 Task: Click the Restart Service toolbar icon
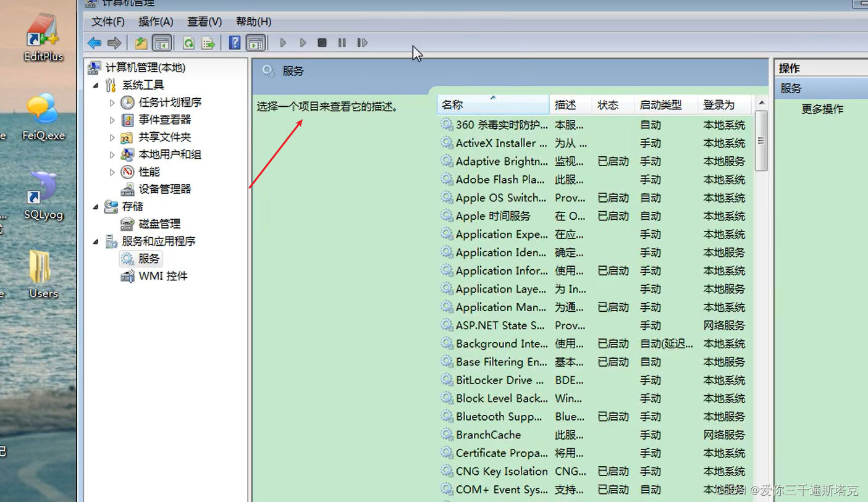coord(362,43)
